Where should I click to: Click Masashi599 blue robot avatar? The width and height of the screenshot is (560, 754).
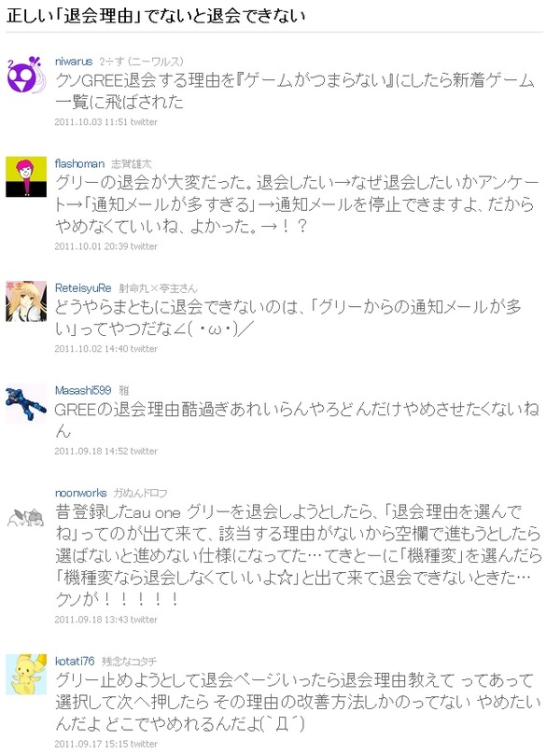[x=26, y=404]
